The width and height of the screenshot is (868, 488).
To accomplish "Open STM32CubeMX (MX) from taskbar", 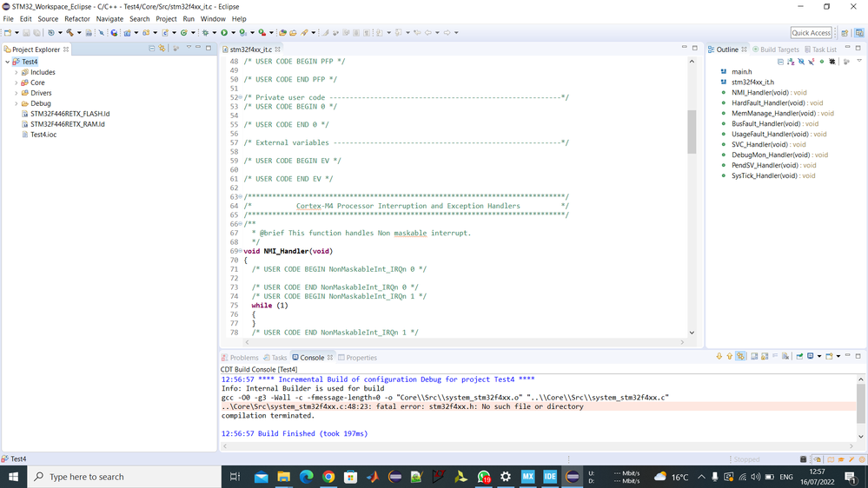I will (527, 477).
